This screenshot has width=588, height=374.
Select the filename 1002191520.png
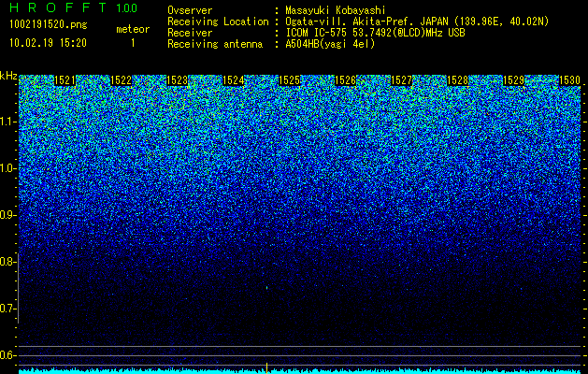coord(49,25)
